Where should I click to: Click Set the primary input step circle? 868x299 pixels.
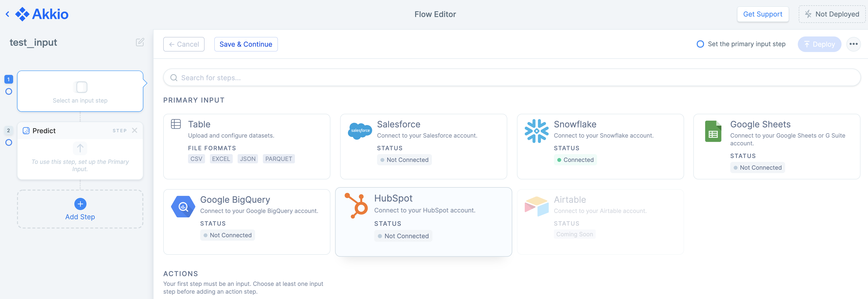(x=700, y=44)
